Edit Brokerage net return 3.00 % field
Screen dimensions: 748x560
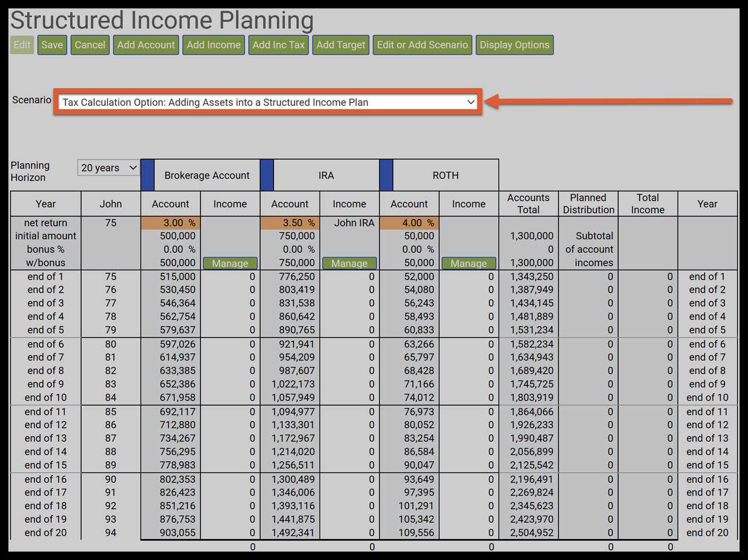(x=171, y=223)
